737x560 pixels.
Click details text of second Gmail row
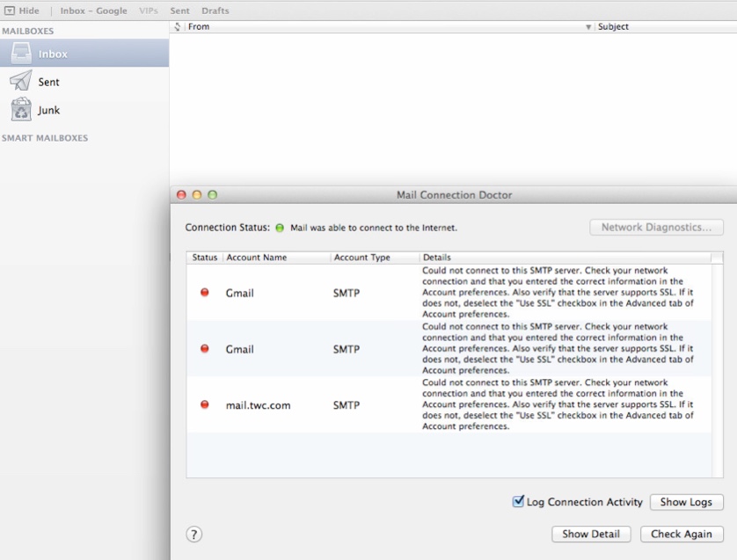coord(558,349)
